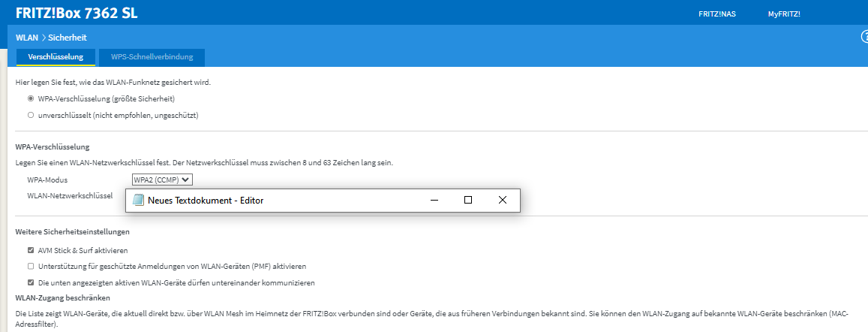Click the Editor window title bar text
The width and height of the screenshot is (868, 332).
tap(206, 201)
